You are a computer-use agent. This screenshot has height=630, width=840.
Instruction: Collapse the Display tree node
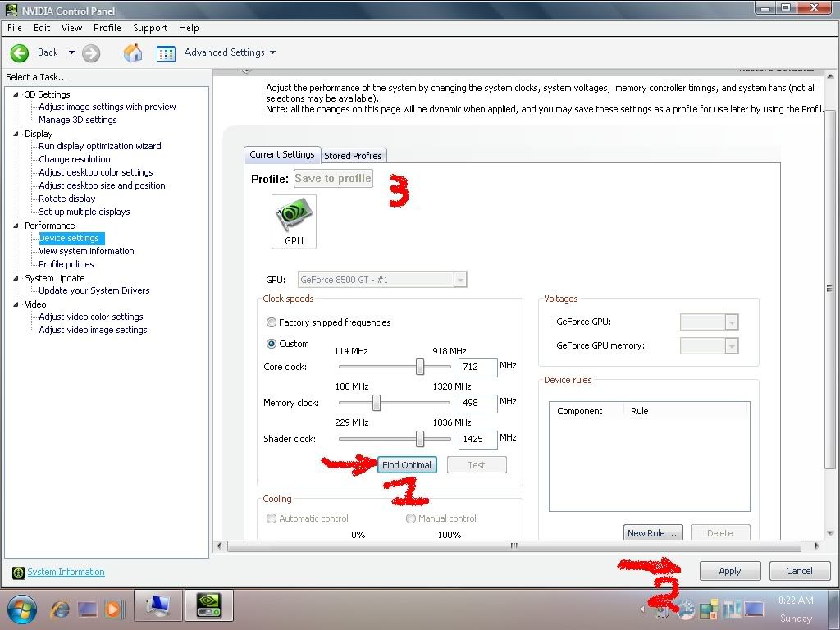click(16, 134)
